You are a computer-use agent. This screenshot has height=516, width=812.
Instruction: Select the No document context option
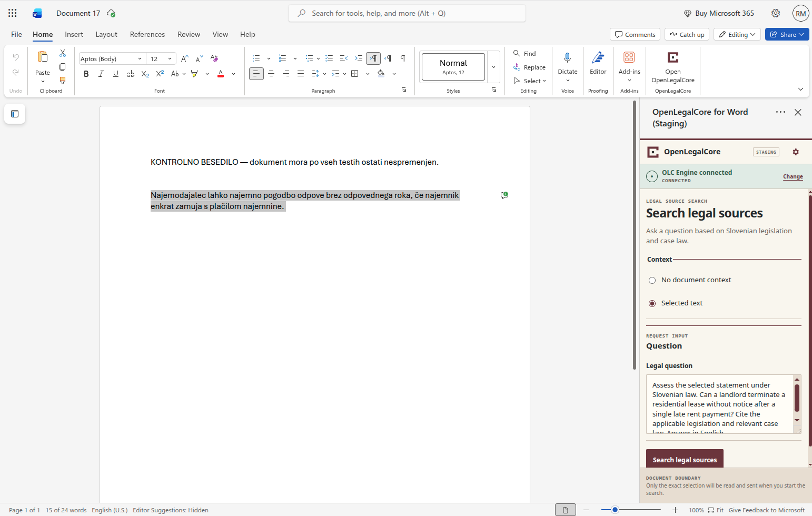click(652, 280)
